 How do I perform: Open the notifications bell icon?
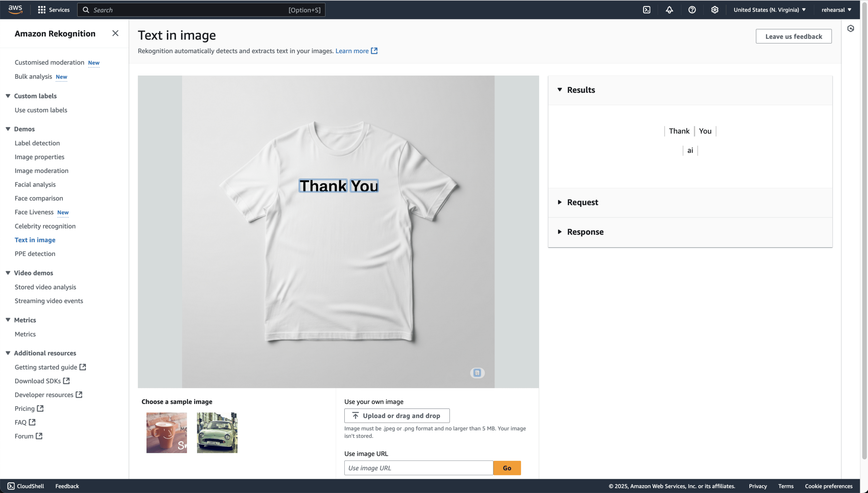pos(669,10)
